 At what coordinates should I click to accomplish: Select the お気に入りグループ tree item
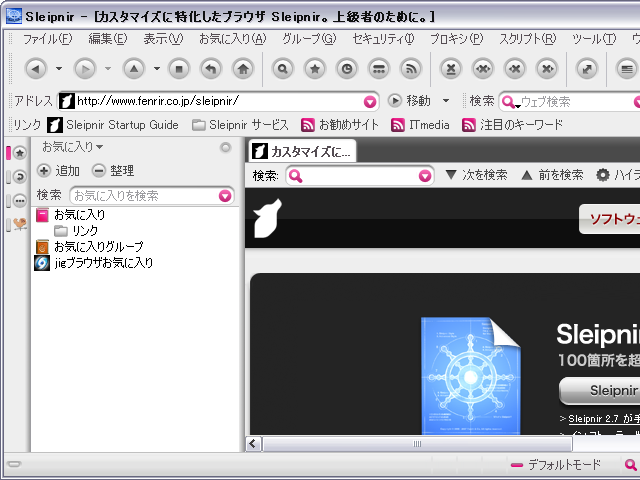point(89,247)
